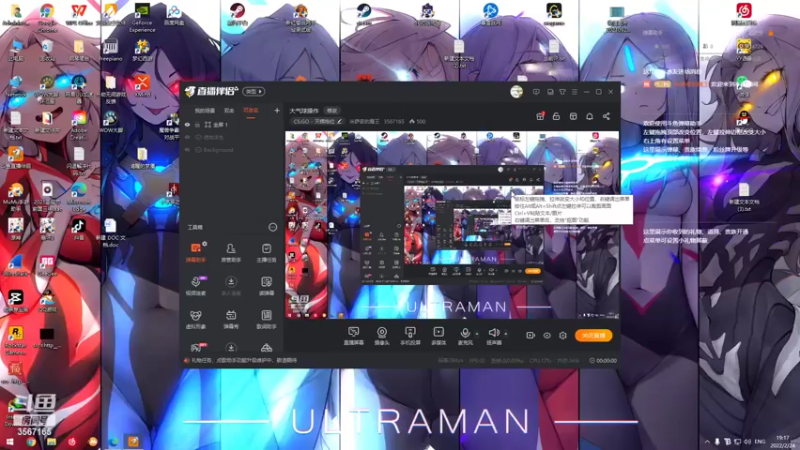Open the XMind desktop shortcut

coord(142,85)
